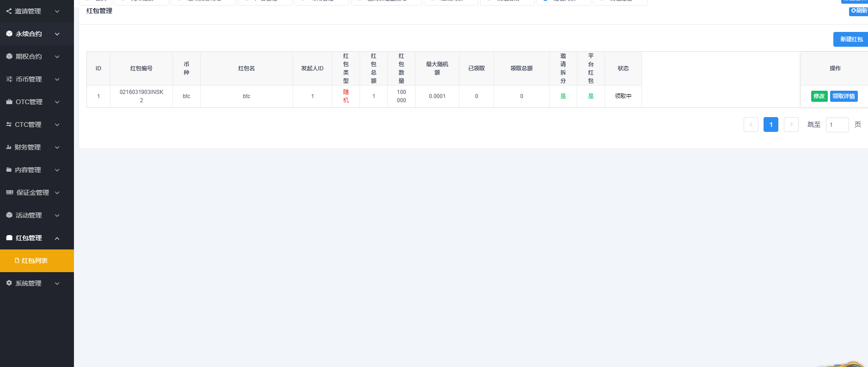Click the bar chart icon beside 财务管理

point(8,147)
